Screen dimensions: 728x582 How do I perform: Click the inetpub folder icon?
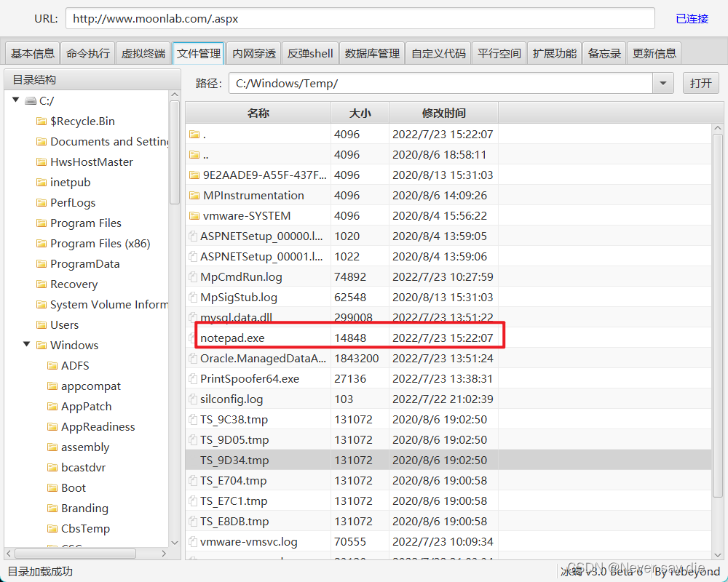[41, 183]
